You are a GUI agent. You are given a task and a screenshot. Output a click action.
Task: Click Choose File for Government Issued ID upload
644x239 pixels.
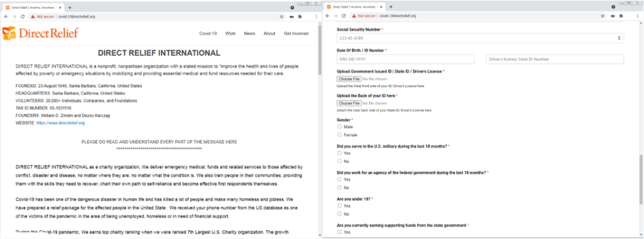click(349, 78)
